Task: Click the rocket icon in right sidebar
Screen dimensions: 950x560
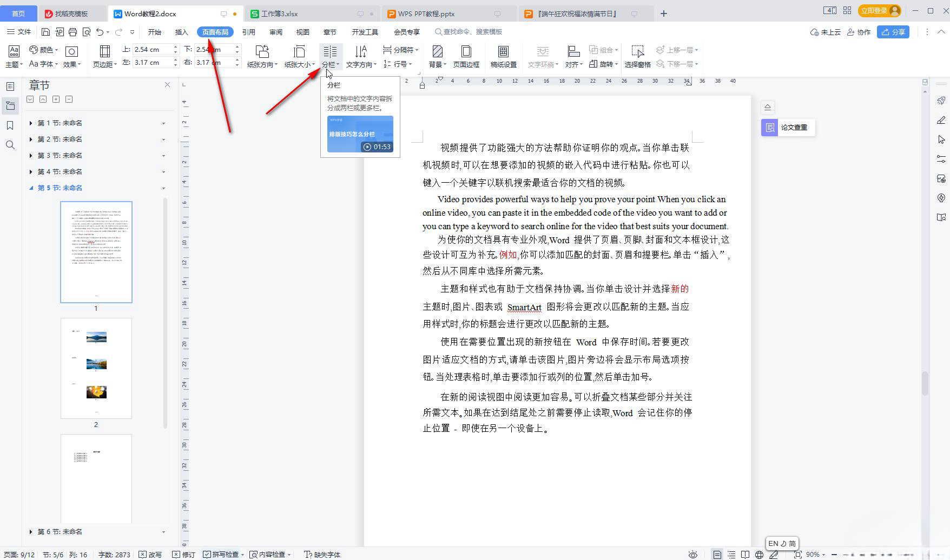Action: point(941,101)
